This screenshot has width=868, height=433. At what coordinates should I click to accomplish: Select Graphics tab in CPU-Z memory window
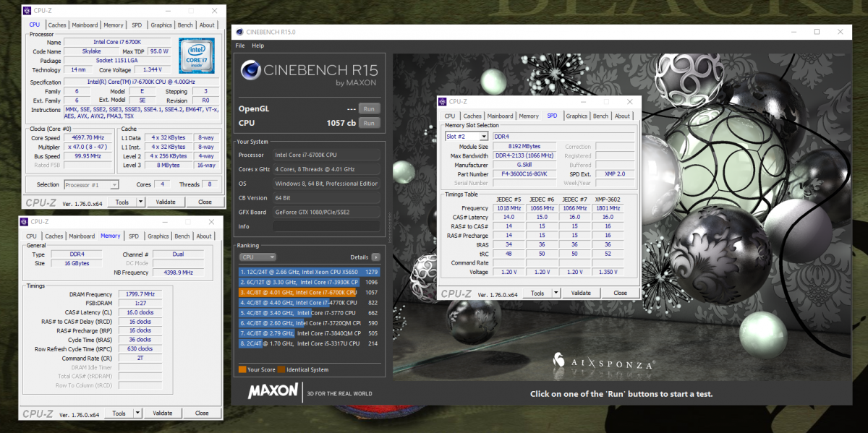pyautogui.click(x=158, y=236)
